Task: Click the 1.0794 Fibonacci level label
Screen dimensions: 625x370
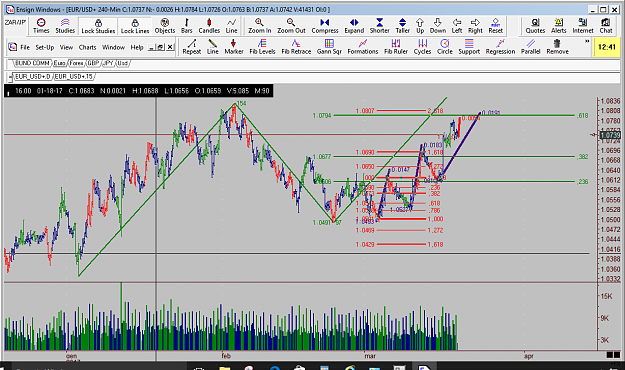Action: (322, 116)
